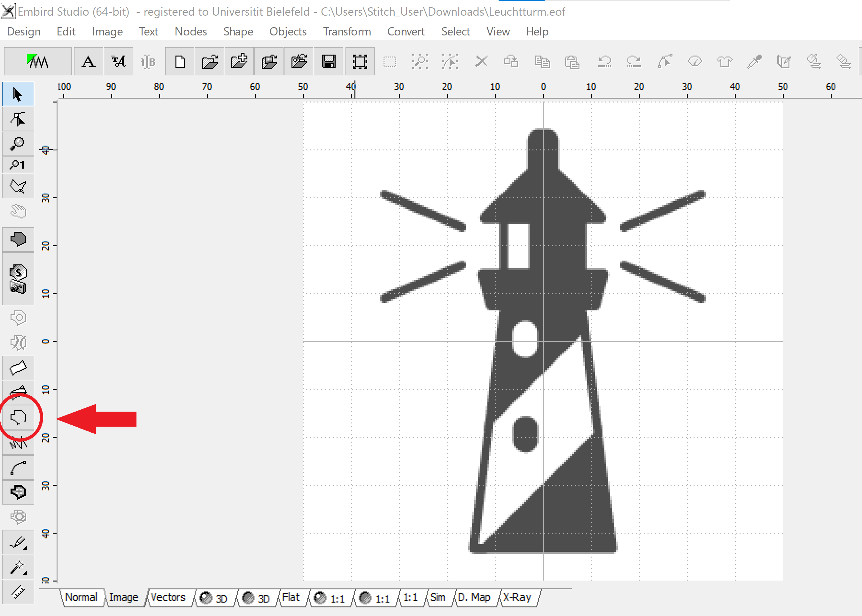Select the Sfumato dollar-camera tool
The width and height of the screenshot is (862, 616).
(18, 279)
